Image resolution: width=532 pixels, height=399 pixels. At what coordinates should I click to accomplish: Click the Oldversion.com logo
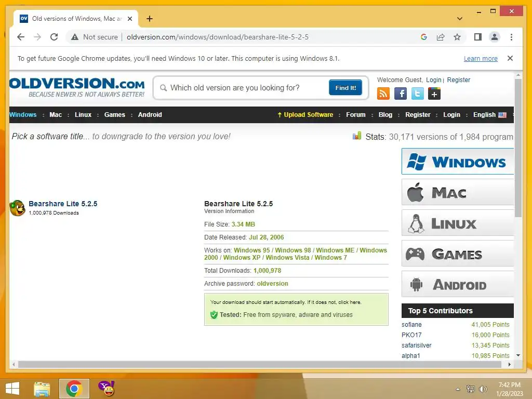pos(77,87)
